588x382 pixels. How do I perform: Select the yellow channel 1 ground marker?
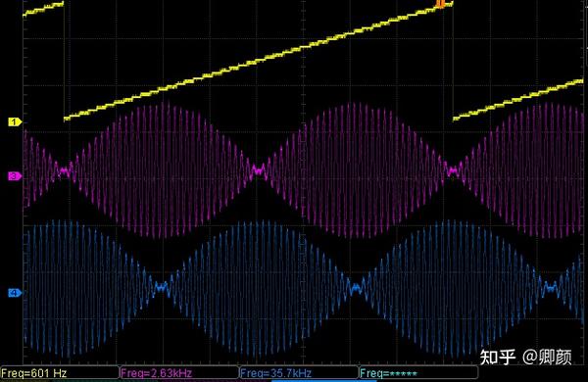point(15,121)
